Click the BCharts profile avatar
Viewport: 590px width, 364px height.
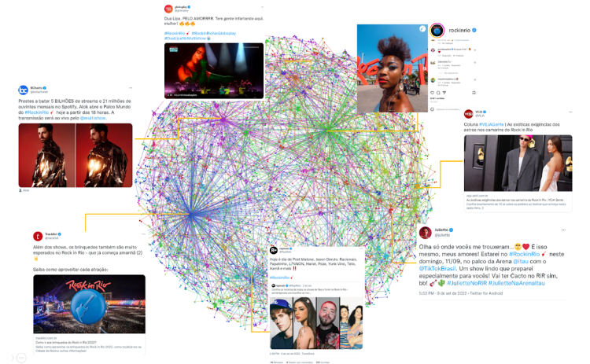(x=24, y=90)
